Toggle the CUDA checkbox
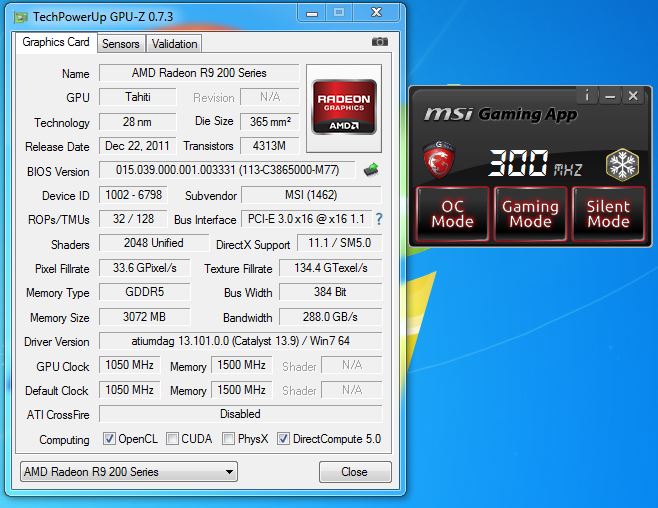Viewport: 658px width, 508px height. click(173, 439)
